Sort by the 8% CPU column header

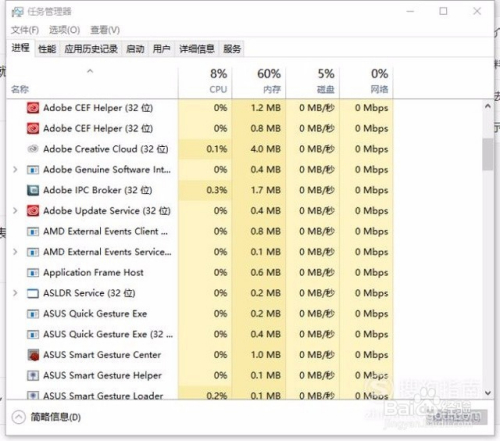coord(205,83)
